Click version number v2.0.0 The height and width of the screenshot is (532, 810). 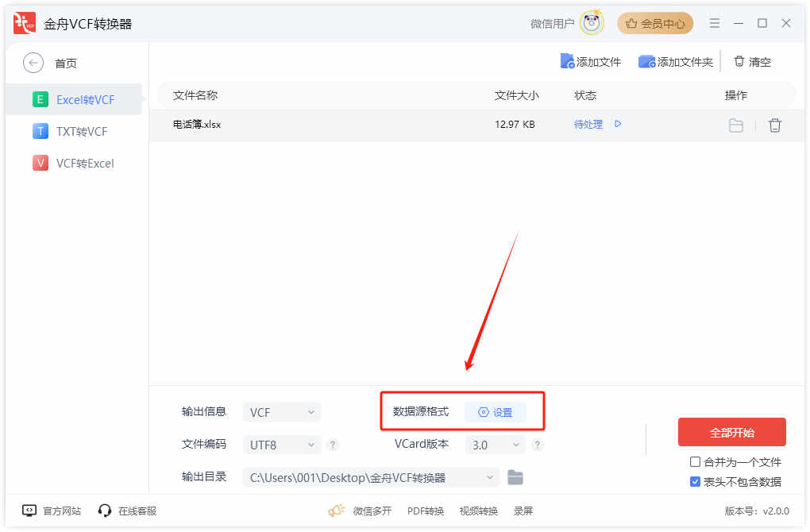tap(776, 511)
